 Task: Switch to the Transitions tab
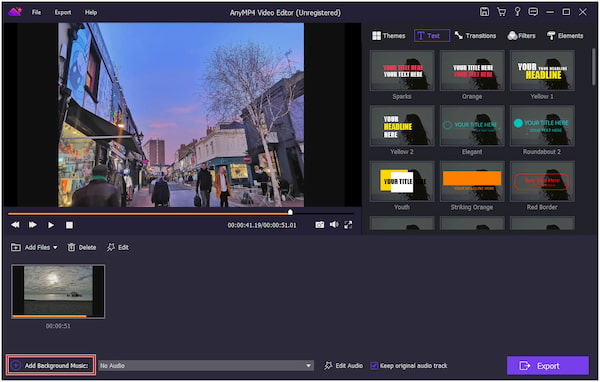[x=475, y=36]
